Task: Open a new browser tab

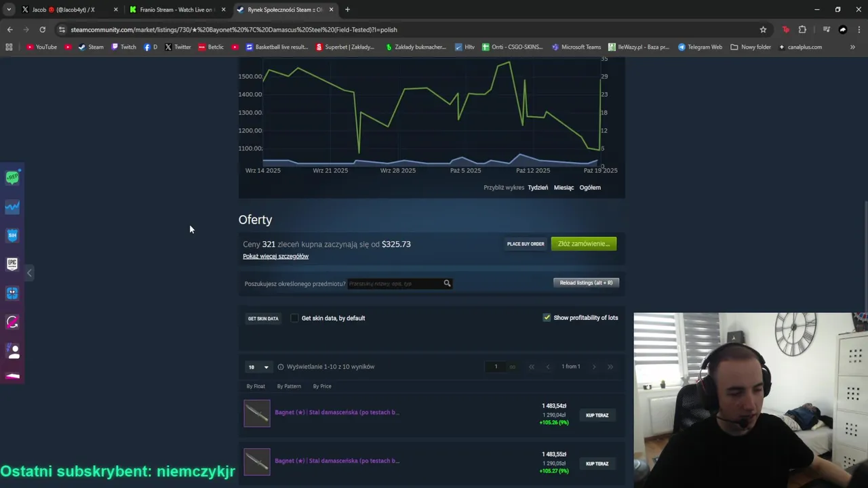Action: [347, 9]
